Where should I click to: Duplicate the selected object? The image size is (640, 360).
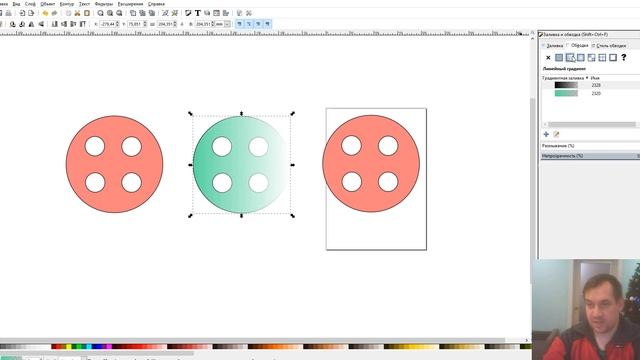coord(133,13)
